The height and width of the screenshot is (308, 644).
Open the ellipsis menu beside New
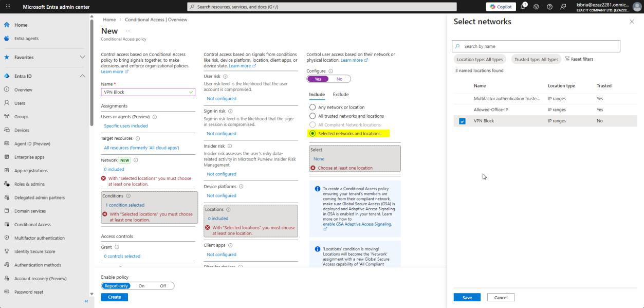click(x=128, y=31)
